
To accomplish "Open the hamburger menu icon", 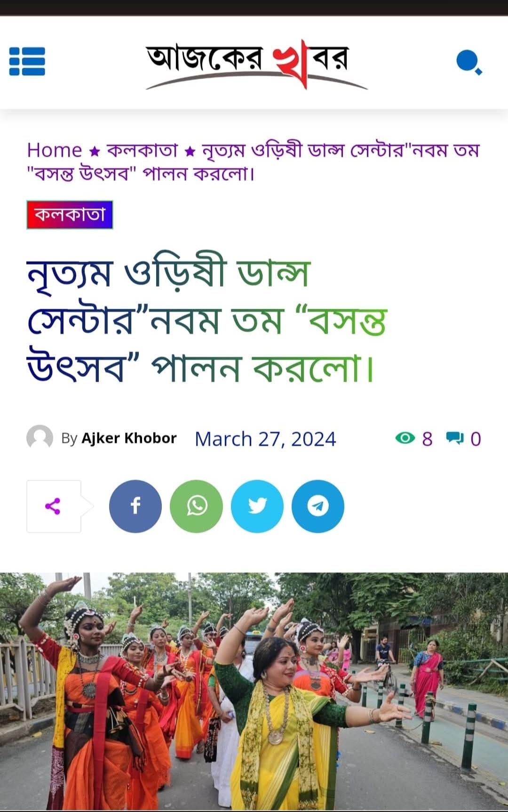I will coord(27,61).
